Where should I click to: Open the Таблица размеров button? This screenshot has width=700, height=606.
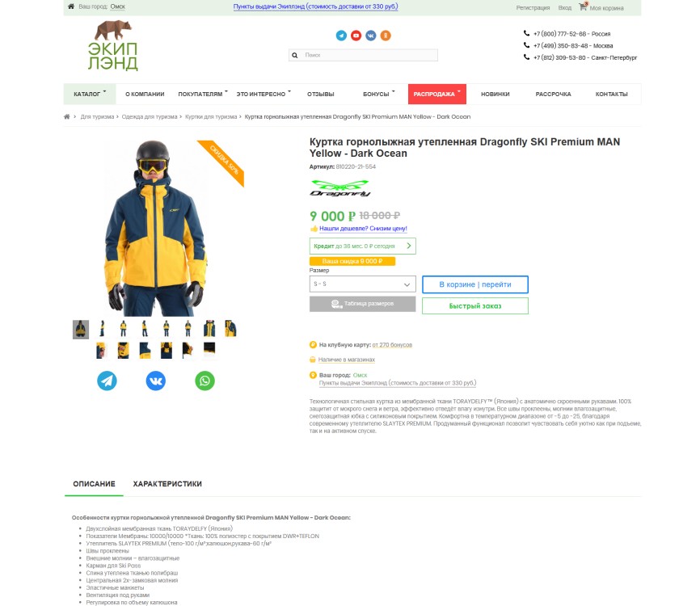pos(362,304)
